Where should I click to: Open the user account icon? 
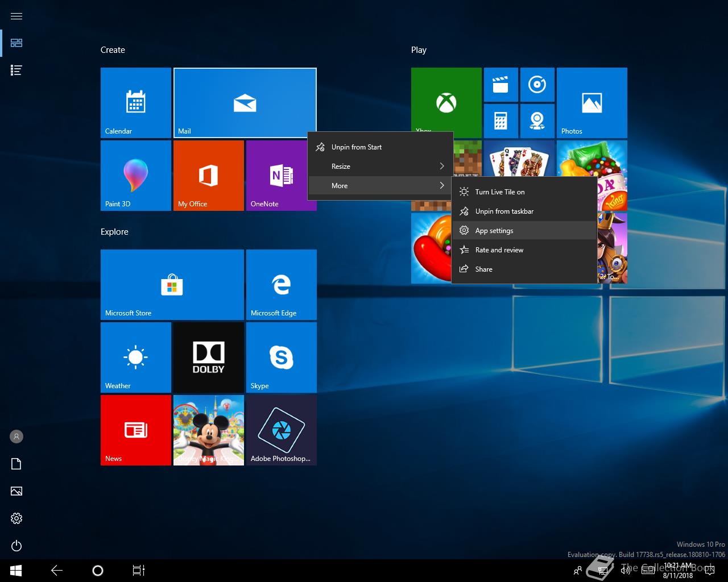point(16,436)
